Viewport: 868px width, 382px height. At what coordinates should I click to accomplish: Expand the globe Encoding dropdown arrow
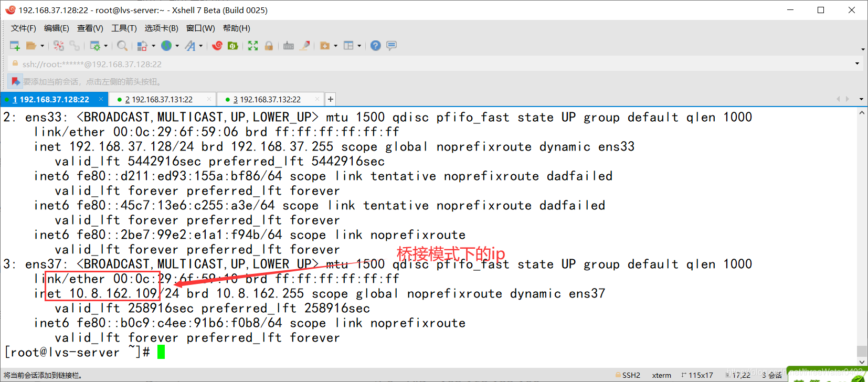tap(177, 46)
